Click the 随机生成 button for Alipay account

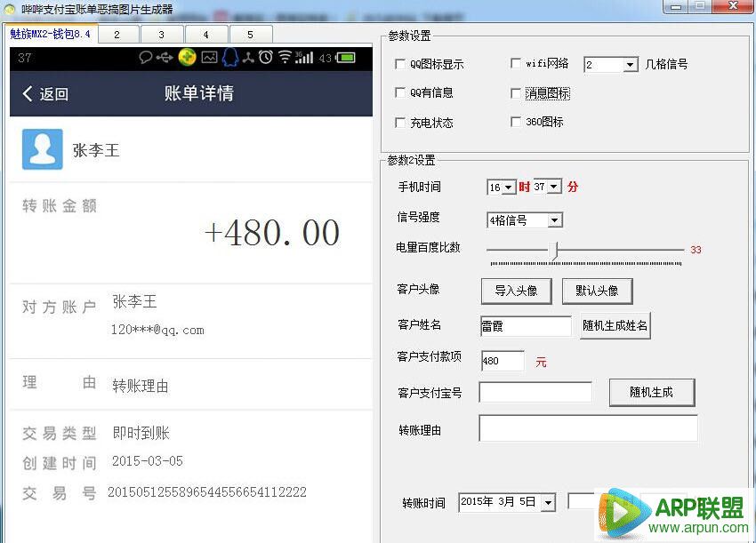click(652, 392)
